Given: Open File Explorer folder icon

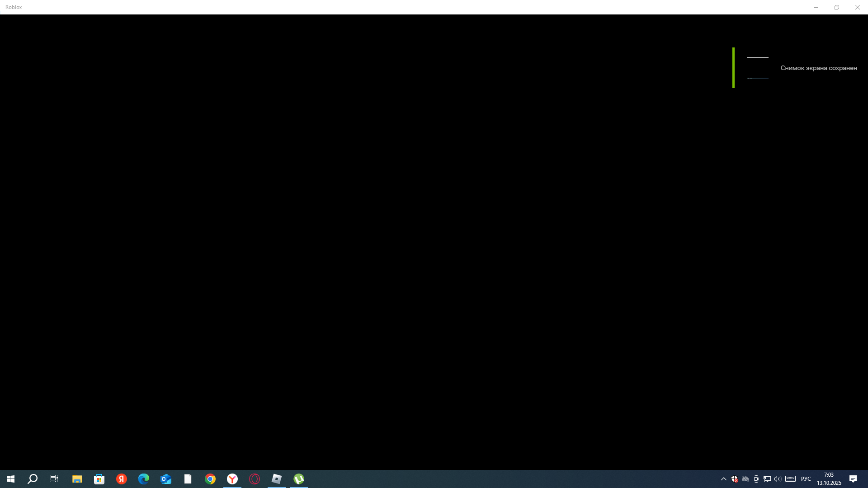Looking at the screenshot, I should 77,479.
